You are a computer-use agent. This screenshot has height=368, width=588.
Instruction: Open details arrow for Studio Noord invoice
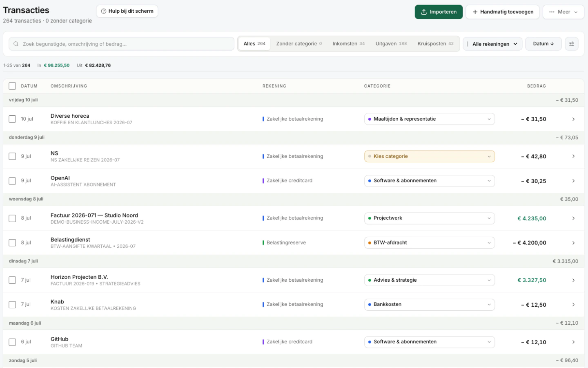point(573,218)
